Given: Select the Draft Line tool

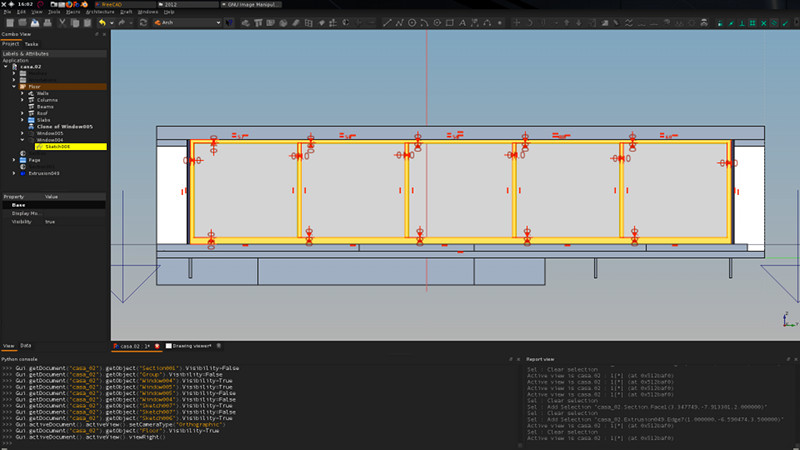Looking at the screenshot, I should click(x=387, y=22).
